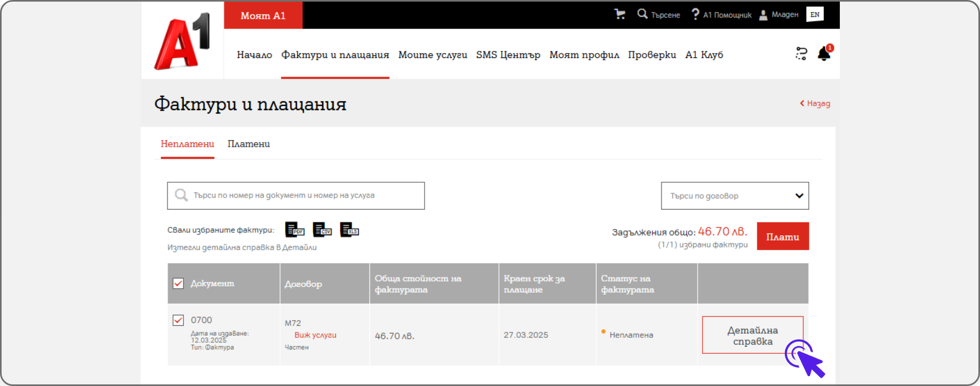Click the A1 logo
980x386 pixels.
tap(182, 41)
